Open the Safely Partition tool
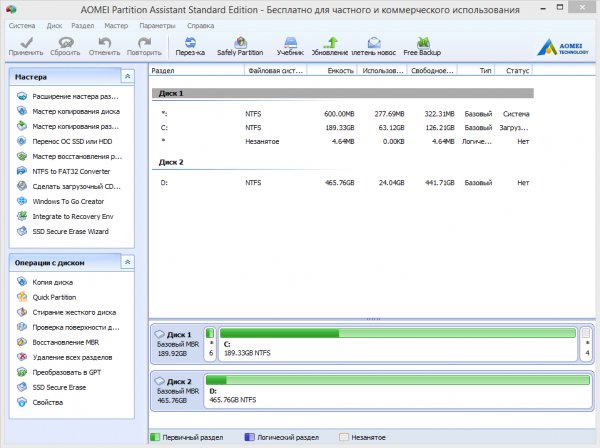The image size is (600, 448). (x=240, y=46)
